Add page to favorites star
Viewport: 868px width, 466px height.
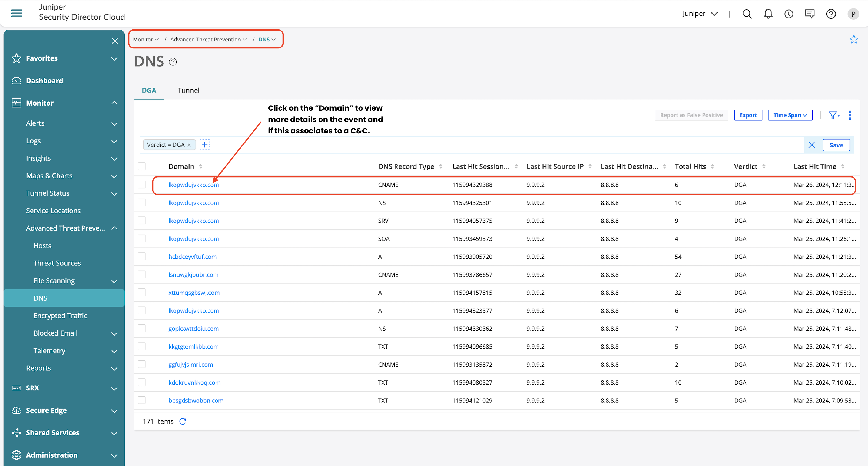pyautogui.click(x=853, y=40)
